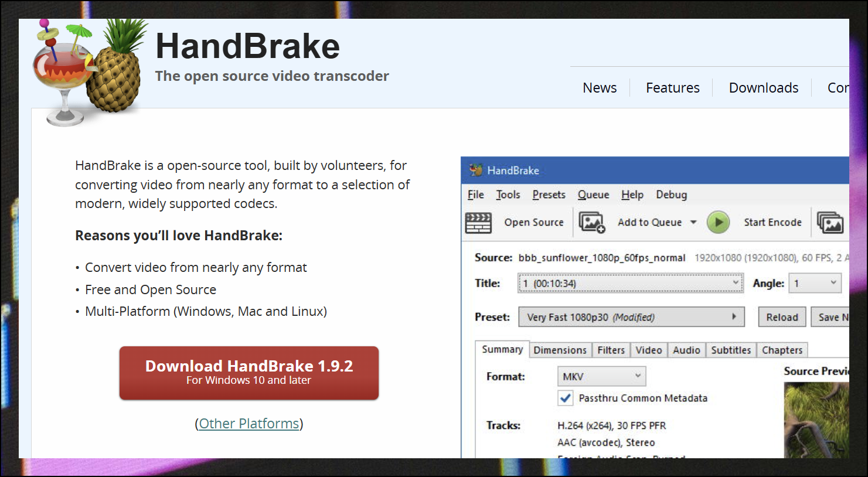Switch to the Dimensions tab
The width and height of the screenshot is (868, 477).
pos(560,350)
